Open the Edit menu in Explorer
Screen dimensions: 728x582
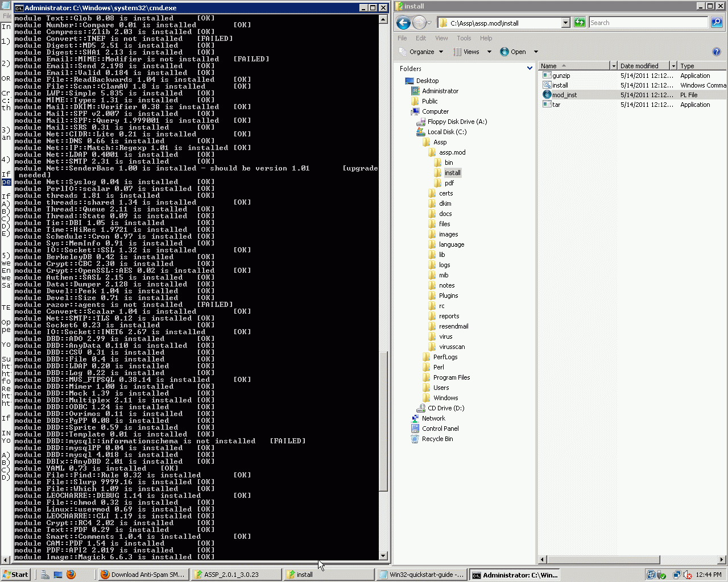[421, 38]
